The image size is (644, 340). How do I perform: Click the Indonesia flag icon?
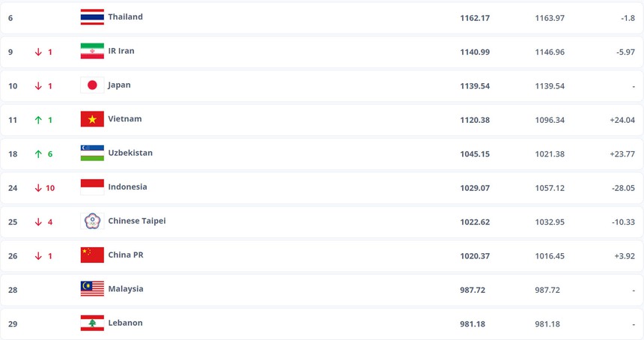pos(92,187)
